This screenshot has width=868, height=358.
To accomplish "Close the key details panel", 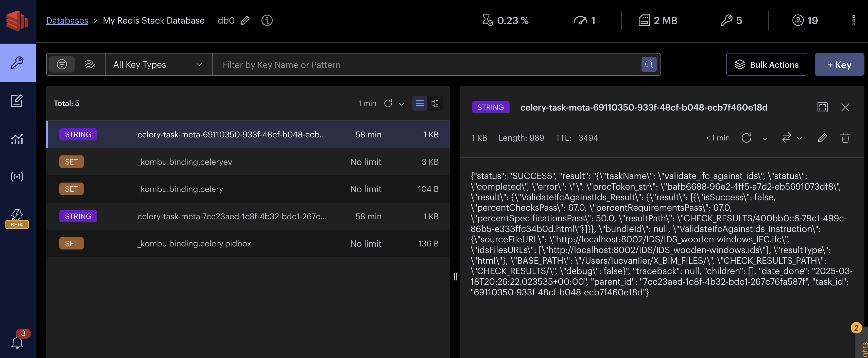I will pos(845,107).
